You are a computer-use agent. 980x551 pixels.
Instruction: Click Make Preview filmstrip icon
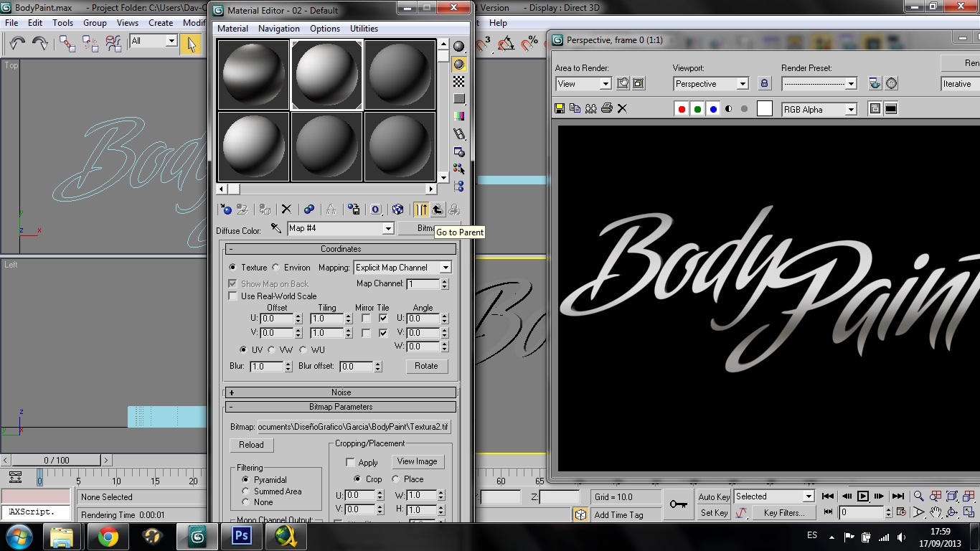pos(459,134)
